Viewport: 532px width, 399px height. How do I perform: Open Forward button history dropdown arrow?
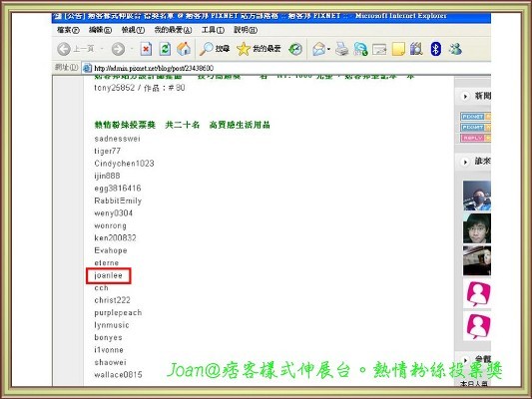[132, 49]
